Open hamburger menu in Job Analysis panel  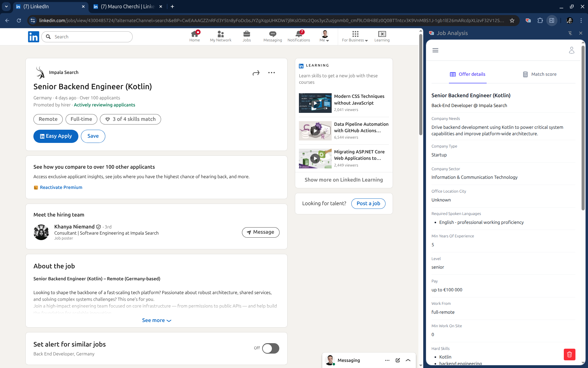435,50
